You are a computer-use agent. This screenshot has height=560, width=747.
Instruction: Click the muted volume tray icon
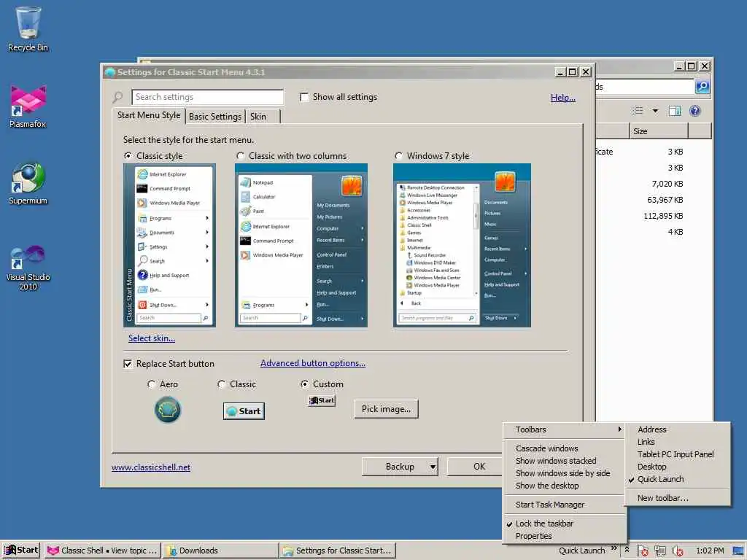(678, 551)
